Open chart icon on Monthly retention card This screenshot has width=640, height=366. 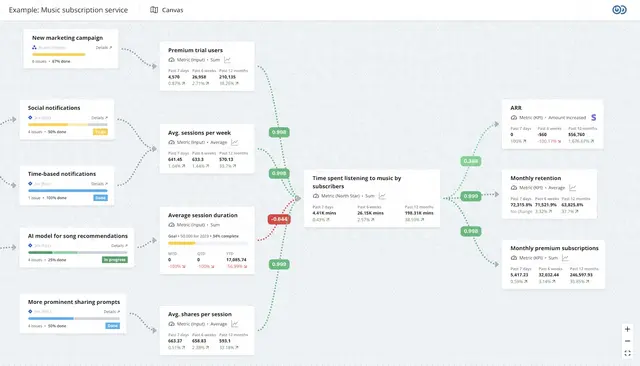573,188
